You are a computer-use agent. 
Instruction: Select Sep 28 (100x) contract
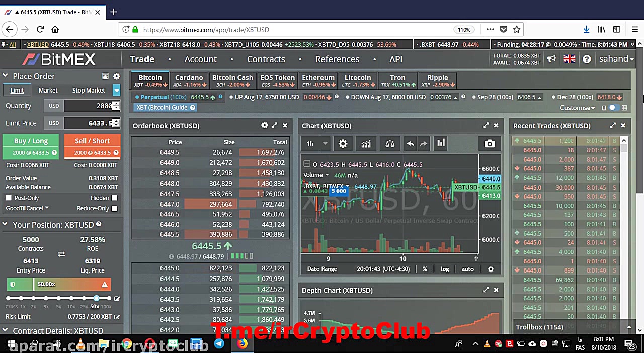[x=496, y=97]
